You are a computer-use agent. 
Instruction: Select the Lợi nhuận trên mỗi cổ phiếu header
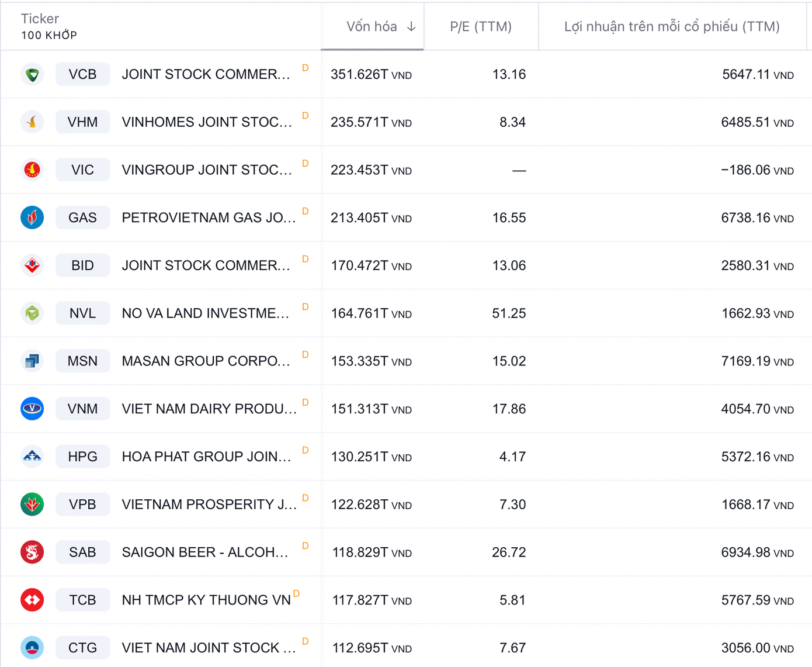[x=671, y=26]
